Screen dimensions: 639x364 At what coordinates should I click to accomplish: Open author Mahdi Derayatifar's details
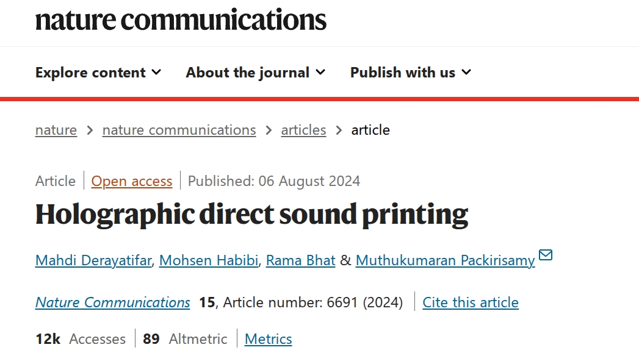[93, 260]
